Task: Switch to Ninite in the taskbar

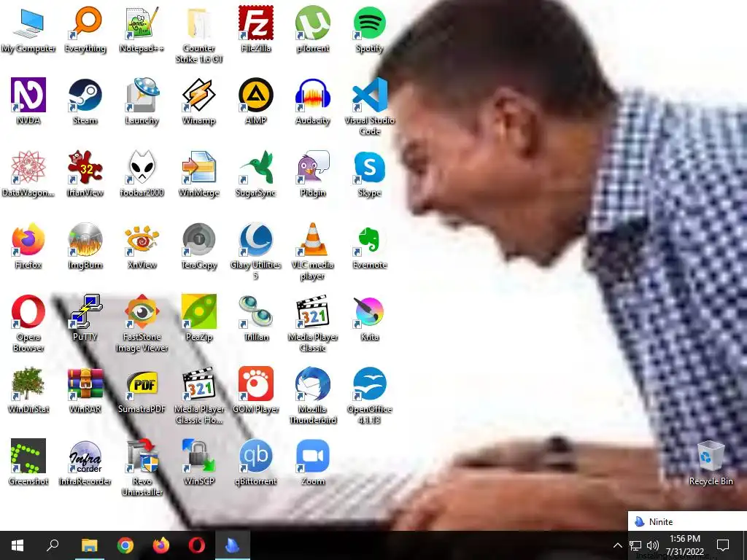Action: point(233,545)
